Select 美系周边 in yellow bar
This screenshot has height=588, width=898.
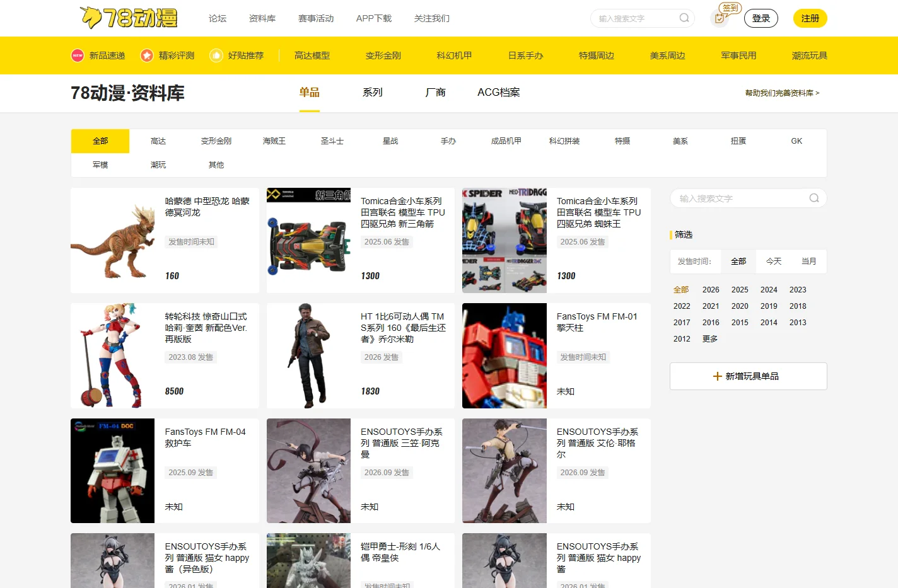click(x=668, y=55)
